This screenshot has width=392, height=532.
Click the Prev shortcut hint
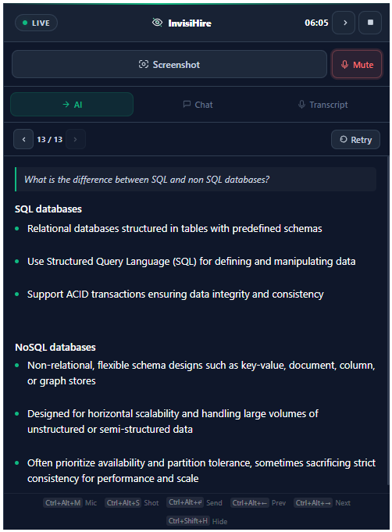point(258,503)
